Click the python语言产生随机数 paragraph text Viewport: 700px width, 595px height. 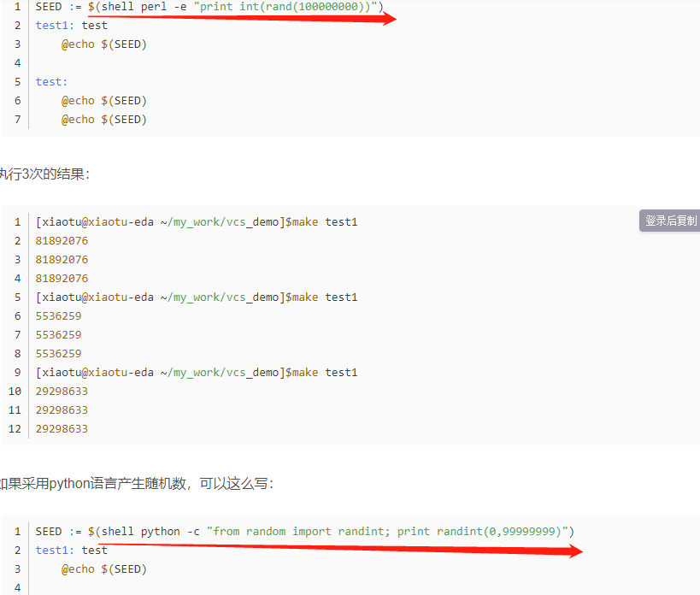(137, 483)
